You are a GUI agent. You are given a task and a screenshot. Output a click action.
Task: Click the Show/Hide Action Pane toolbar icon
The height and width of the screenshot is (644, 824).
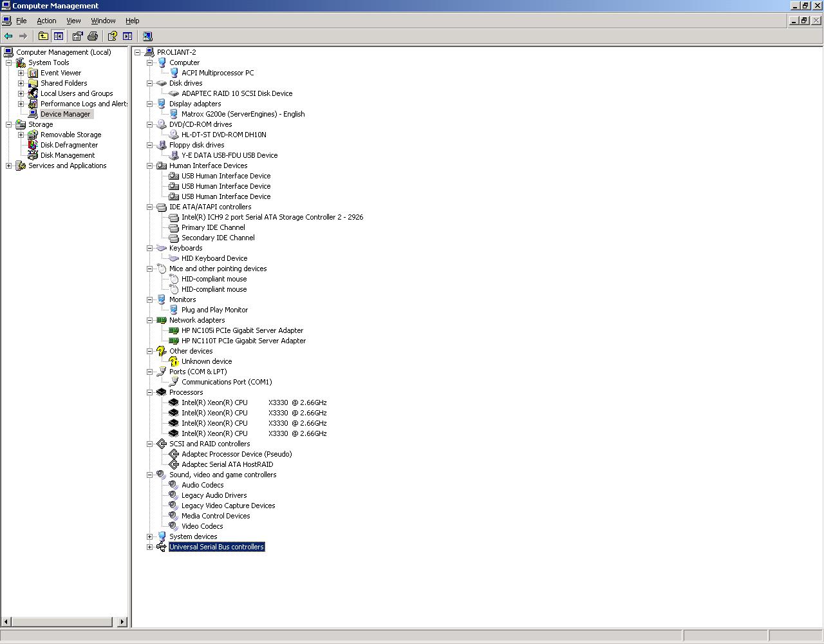point(127,37)
